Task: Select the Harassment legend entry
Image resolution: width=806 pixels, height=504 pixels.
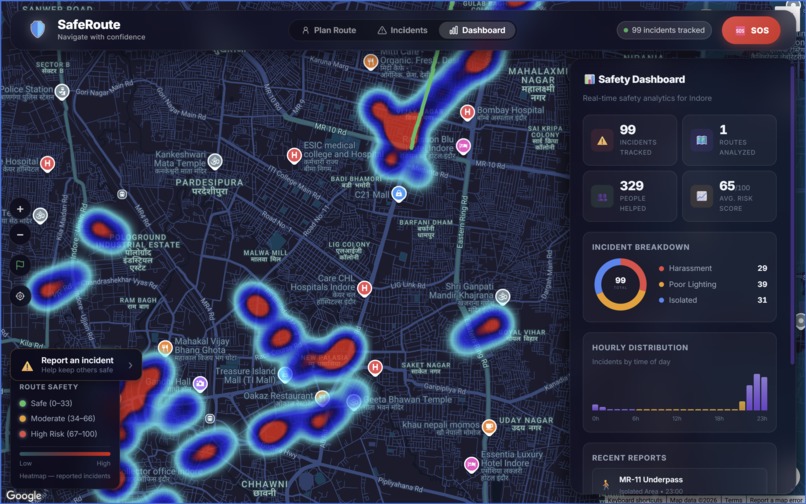Action: [x=712, y=268]
